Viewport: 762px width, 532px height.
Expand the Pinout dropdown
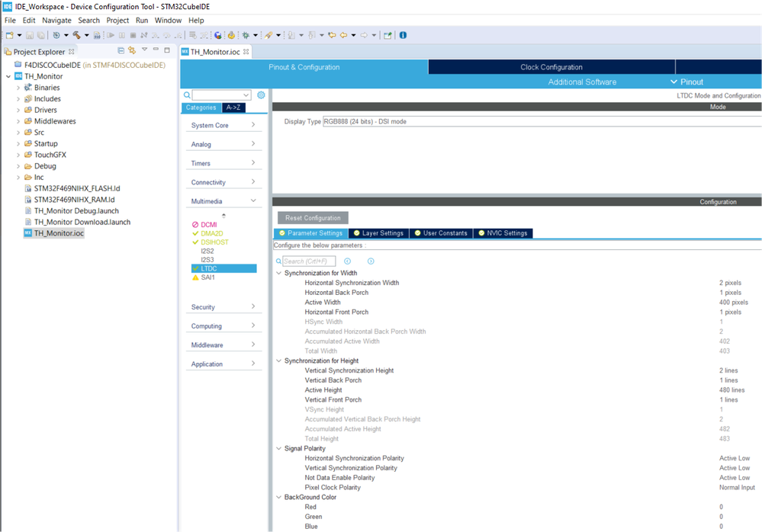coord(686,82)
